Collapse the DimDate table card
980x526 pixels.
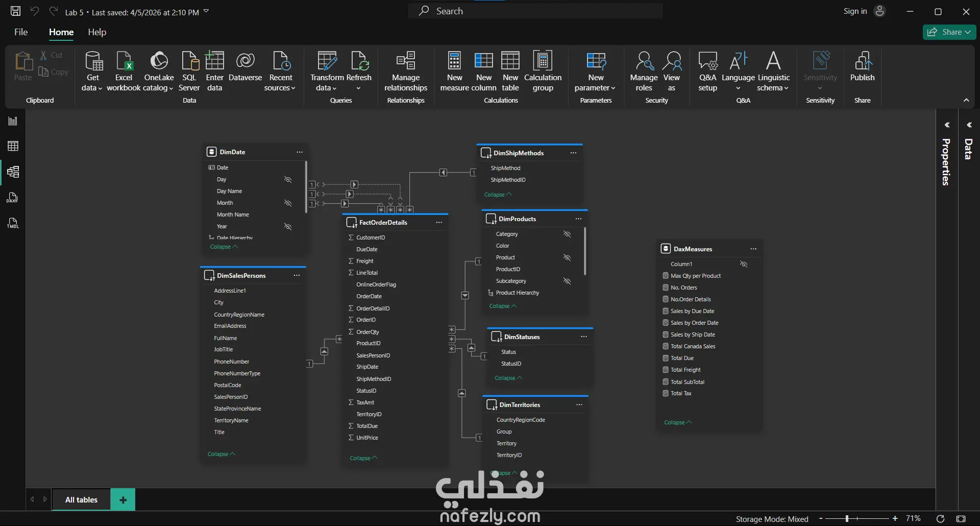[x=224, y=247]
